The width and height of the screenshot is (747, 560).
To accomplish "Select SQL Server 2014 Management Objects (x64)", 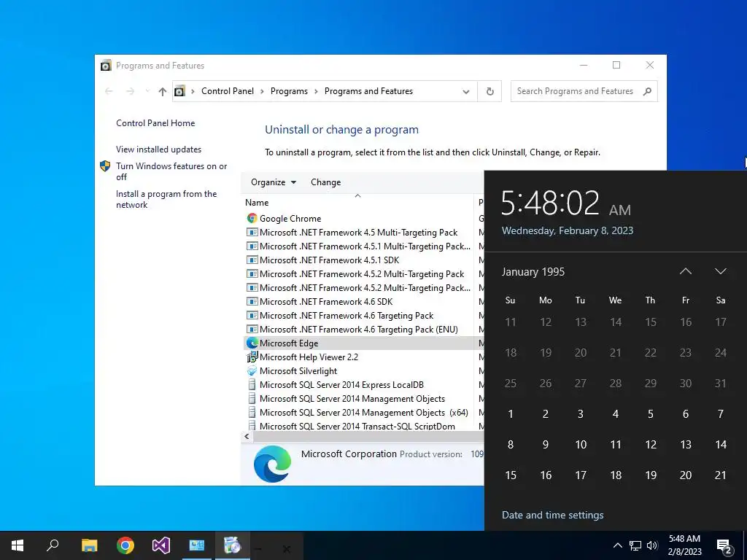I will click(363, 413).
